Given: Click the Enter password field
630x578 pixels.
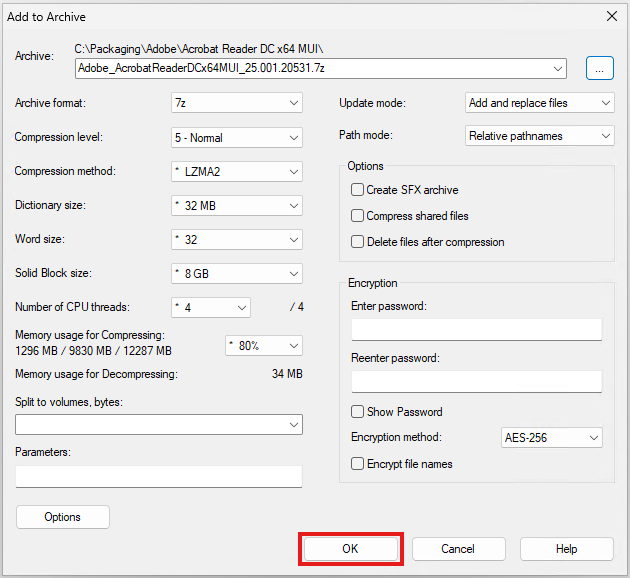Looking at the screenshot, I should point(476,330).
